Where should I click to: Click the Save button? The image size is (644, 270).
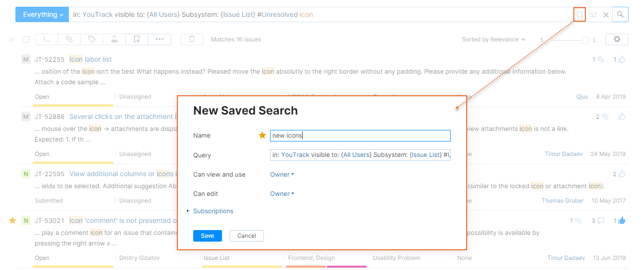click(207, 236)
